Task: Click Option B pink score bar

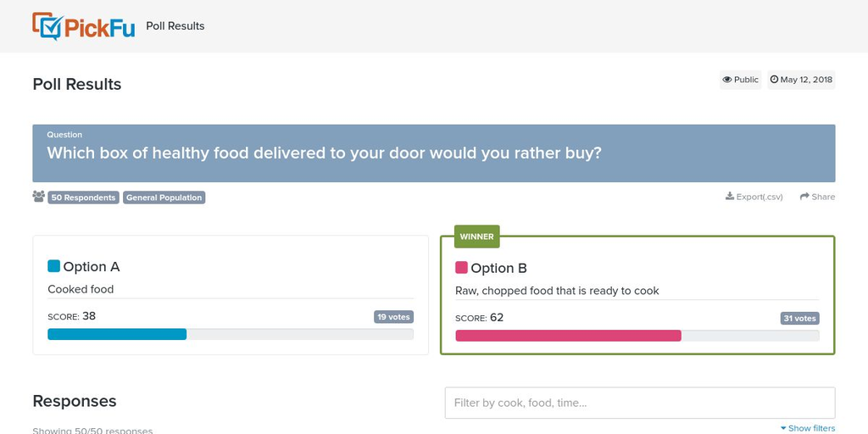Action: tap(568, 336)
